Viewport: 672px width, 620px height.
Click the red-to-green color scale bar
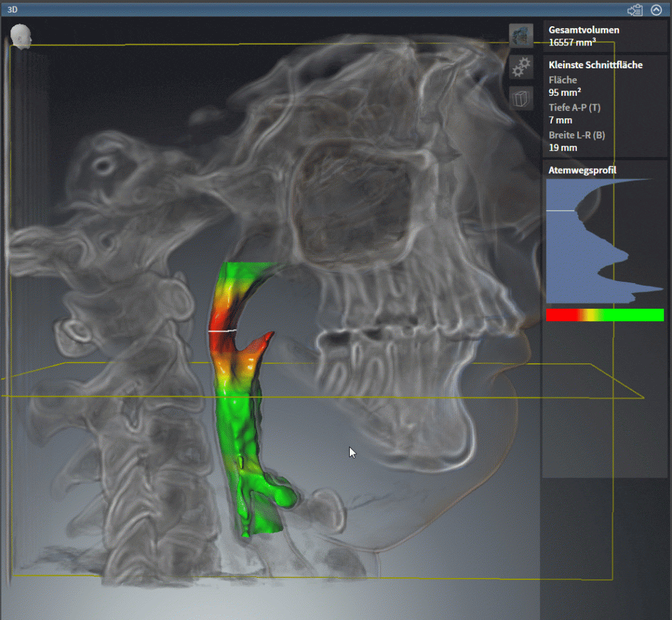point(604,315)
